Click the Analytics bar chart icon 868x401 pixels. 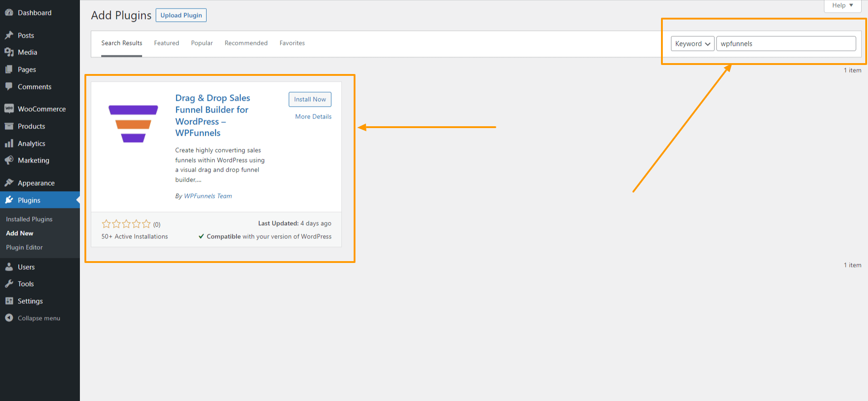coord(9,144)
